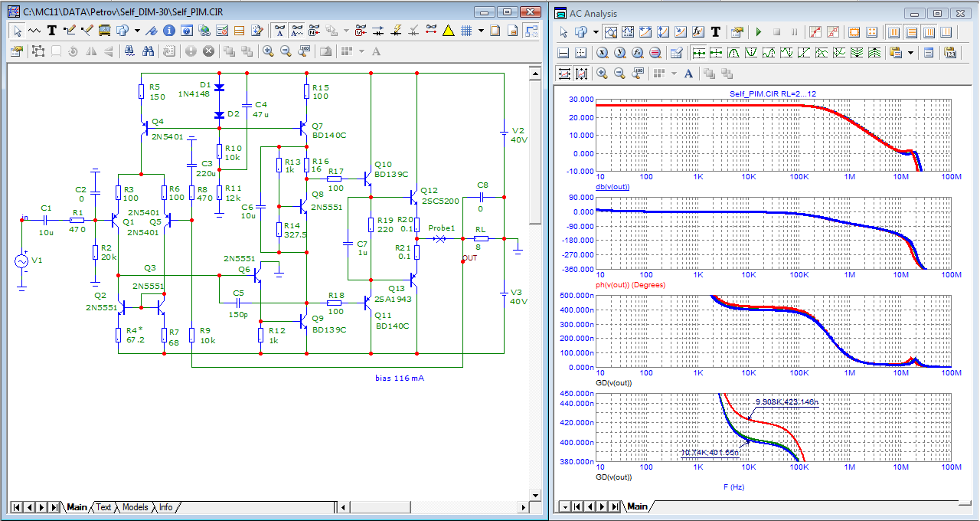Viewport: 980px width, 521px height.
Task: Zoom out of the schematic
Action: click(x=286, y=51)
